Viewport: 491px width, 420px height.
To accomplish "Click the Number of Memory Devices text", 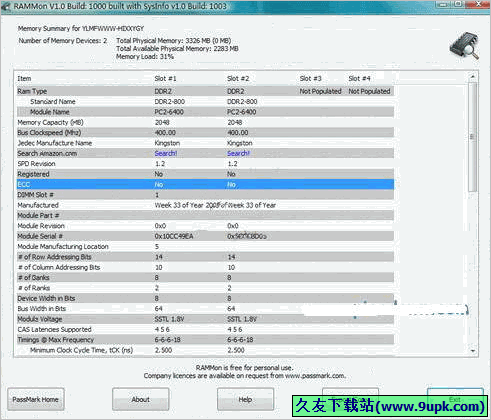I will 63,41.
